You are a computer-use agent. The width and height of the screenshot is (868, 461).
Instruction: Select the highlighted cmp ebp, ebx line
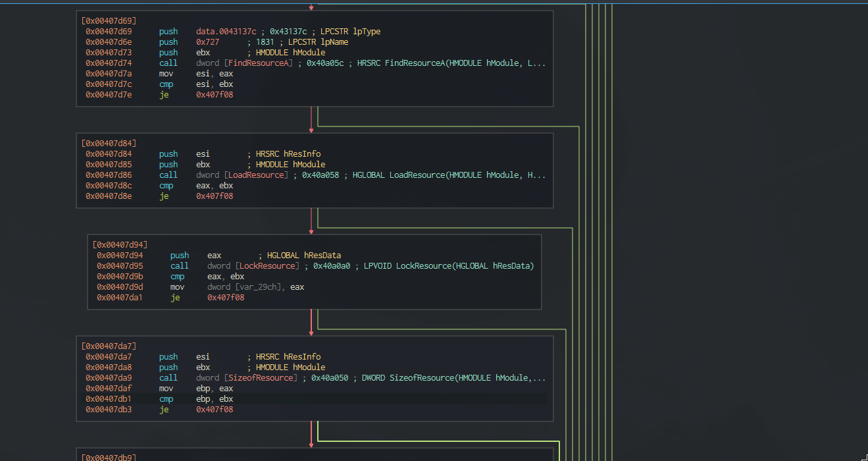pyautogui.click(x=315, y=399)
